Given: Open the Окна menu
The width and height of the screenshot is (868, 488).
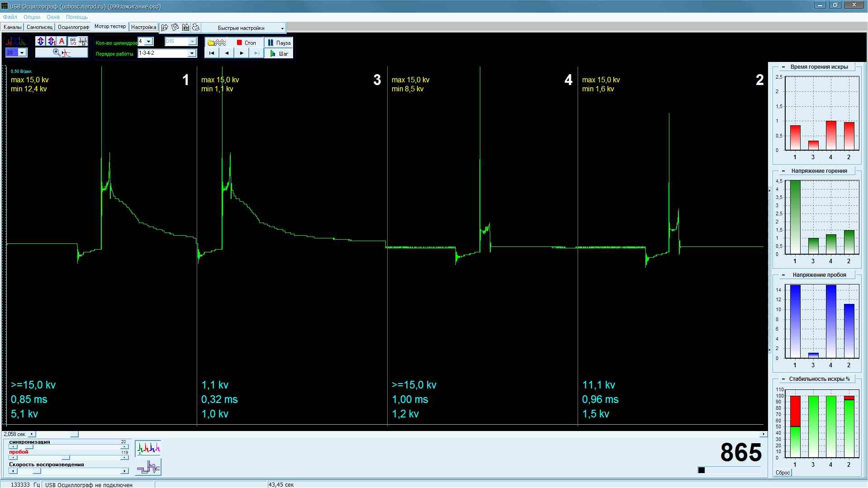Looking at the screenshot, I should click(x=53, y=17).
